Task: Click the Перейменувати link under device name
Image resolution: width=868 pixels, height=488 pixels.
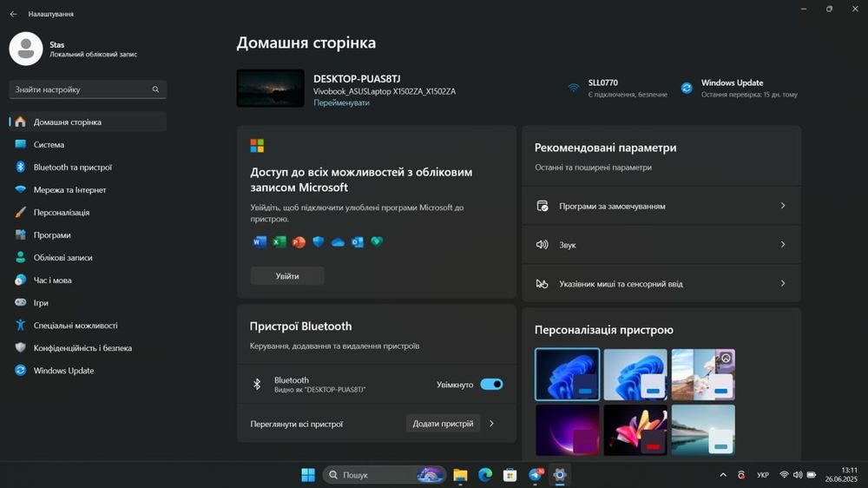Action: coord(341,102)
